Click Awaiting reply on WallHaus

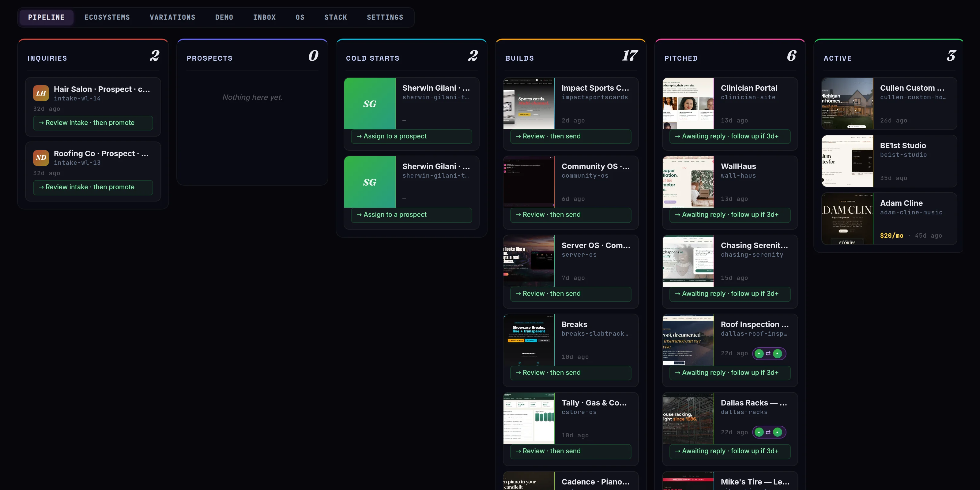730,215
